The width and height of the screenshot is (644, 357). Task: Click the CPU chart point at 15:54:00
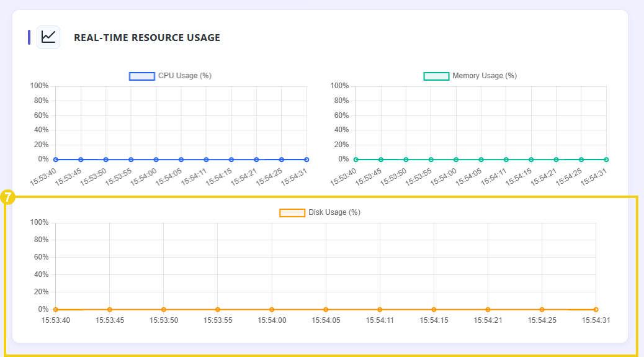click(156, 160)
